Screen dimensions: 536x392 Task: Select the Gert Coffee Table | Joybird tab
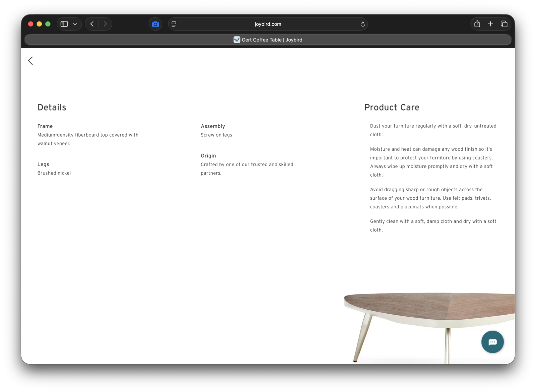click(268, 40)
